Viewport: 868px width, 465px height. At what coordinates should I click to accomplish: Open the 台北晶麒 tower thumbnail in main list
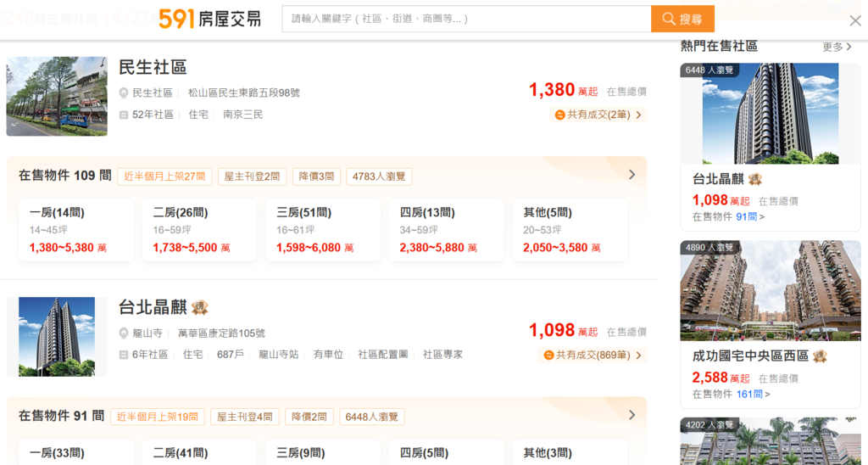point(57,336)
